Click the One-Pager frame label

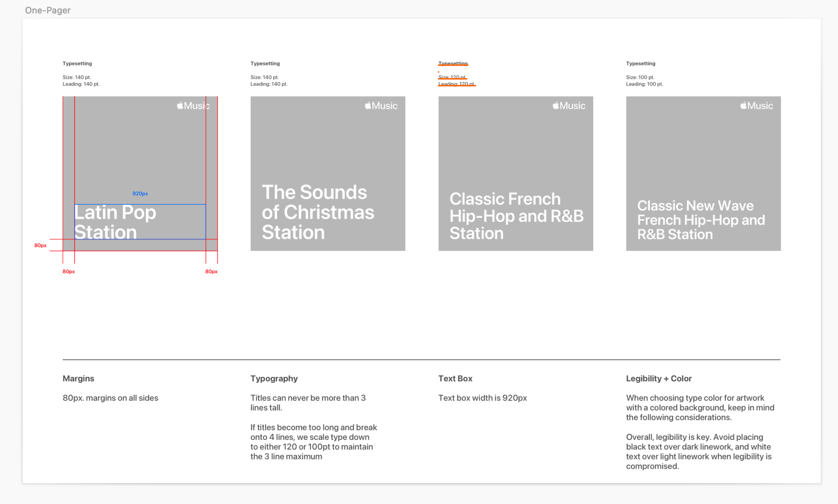pos(48,10)
